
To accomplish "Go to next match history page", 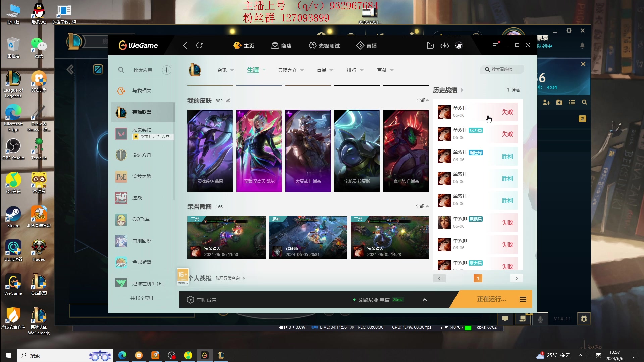I will (x=516, y=278).
